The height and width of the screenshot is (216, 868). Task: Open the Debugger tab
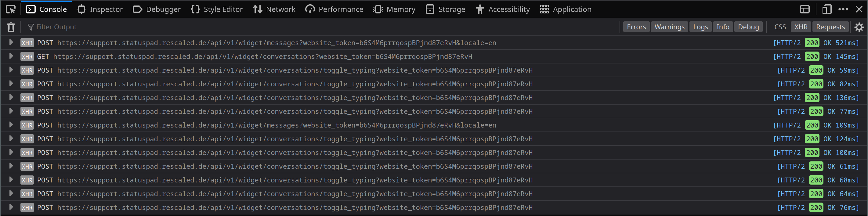click(x=156, y=9)
